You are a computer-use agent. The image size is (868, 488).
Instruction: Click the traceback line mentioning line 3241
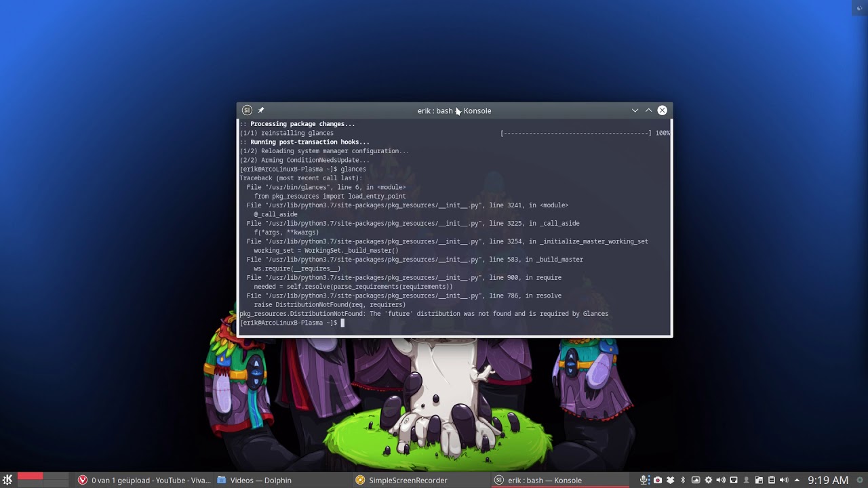click(x=408, y=205)
